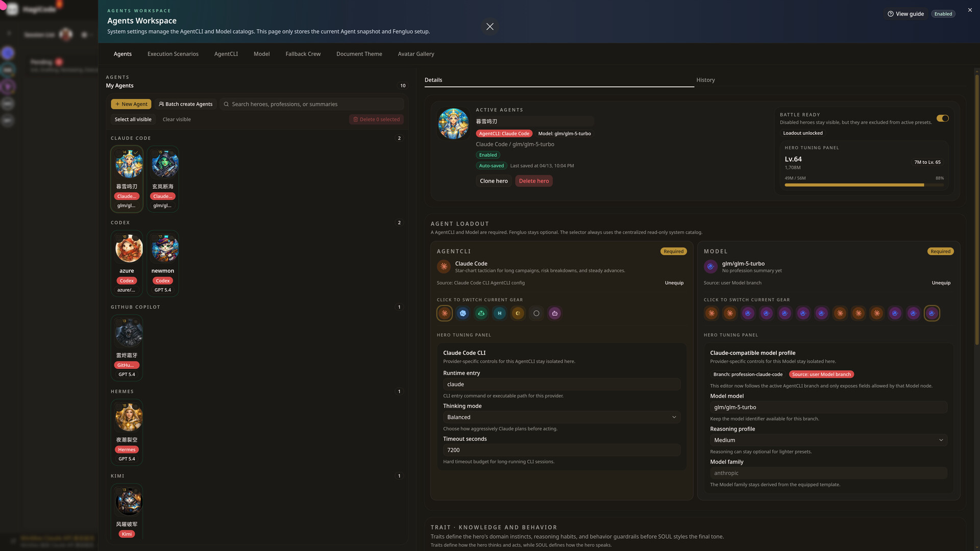Tick the selection checkbox on the newmon agent card
Viewport: 980px width, 551px height.
click(155, 237)
